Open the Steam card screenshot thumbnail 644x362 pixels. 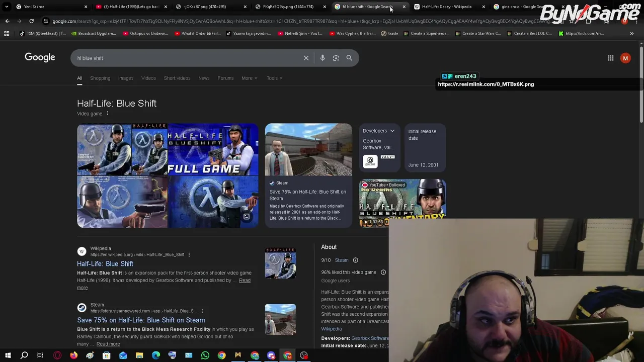pos(308,149)
